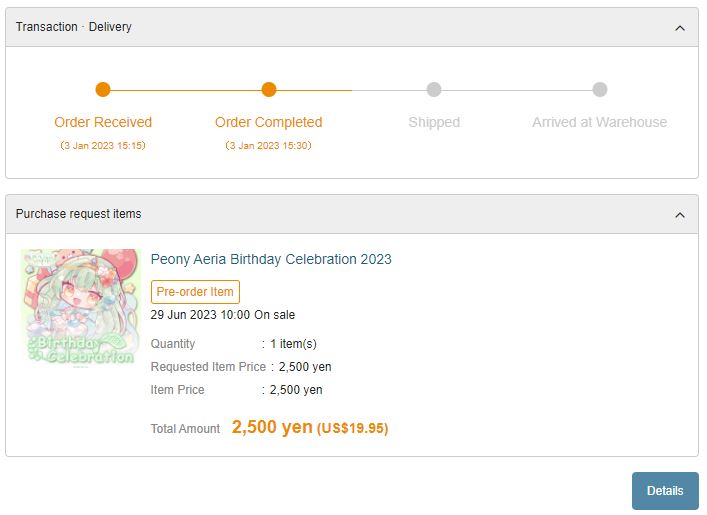Click the greyed Shipped step label
This screenshot has height=515, width=707.
434,122
